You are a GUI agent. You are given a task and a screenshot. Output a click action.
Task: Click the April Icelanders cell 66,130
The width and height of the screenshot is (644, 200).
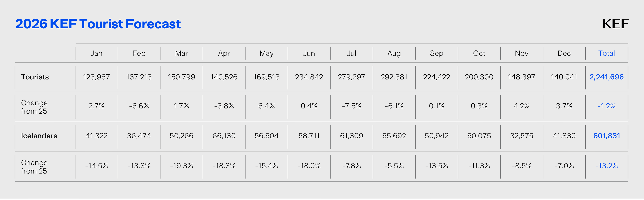click(x=224, y=136)
